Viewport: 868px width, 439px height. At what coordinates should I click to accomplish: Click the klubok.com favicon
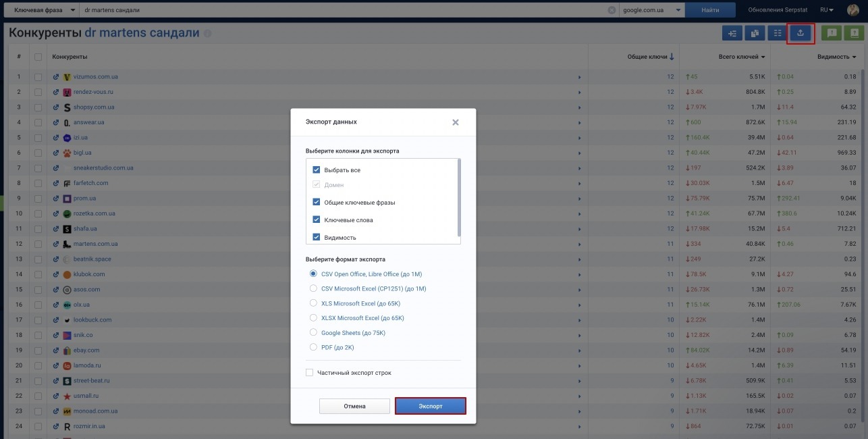click(x=67, y=274)
